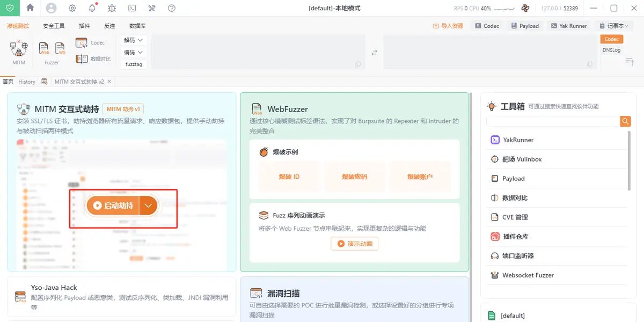Open the 编码 encode dropdown
The height and width of the screenshot is (322, 644).
coord(132,52)
